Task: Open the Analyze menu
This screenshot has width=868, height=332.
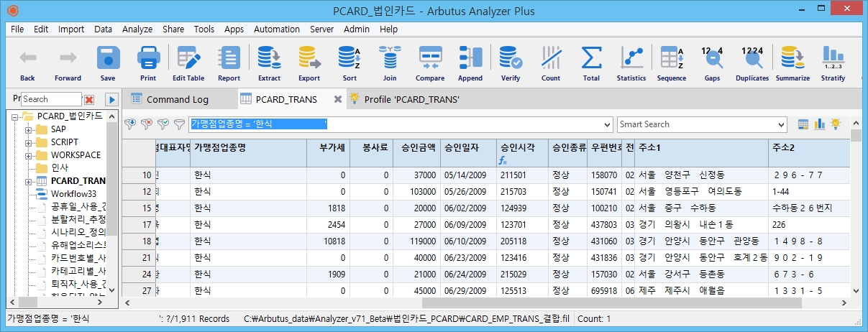Action: pyautogui.click(x=137, y=29)
